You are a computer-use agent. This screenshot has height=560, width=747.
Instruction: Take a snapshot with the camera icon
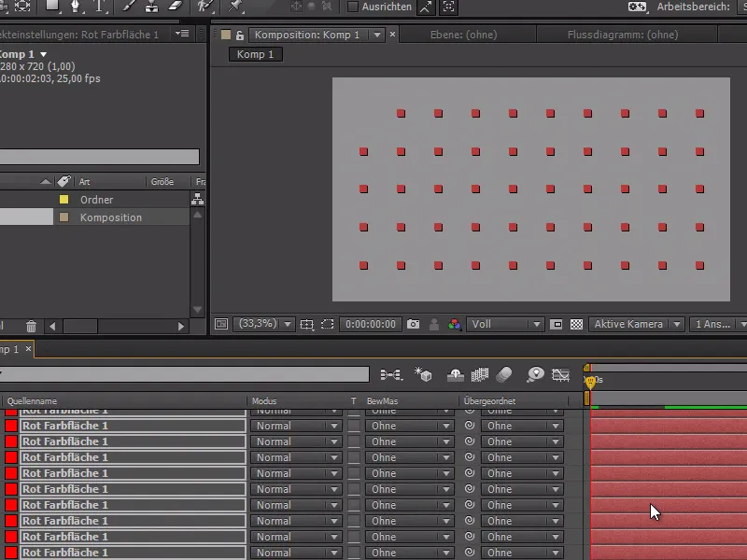[412, 324]
